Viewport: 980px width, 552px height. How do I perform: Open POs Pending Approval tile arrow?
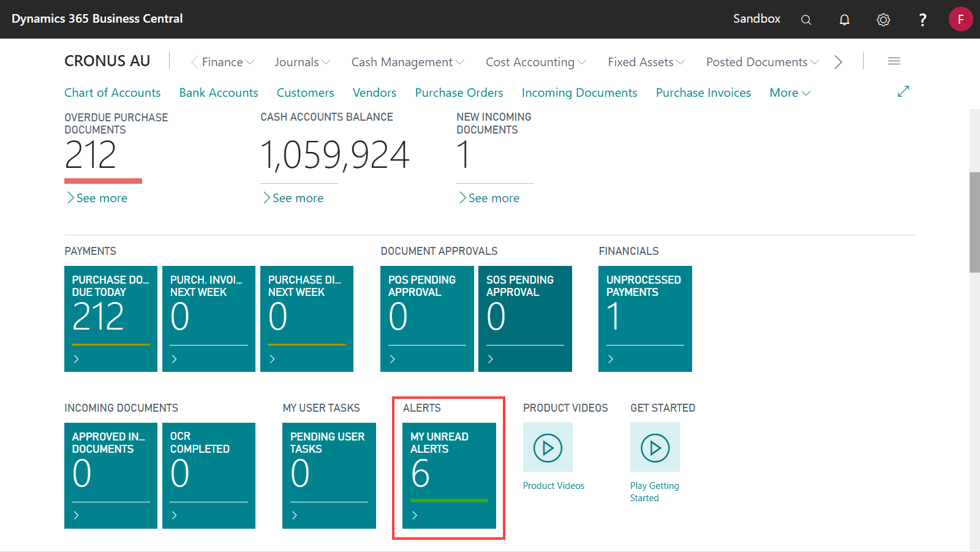[393, 359]
